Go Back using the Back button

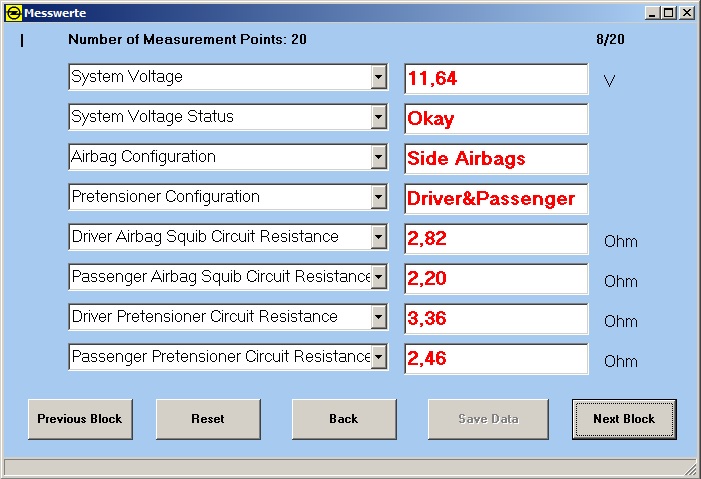pyautogui.click(x=344, y=419)
